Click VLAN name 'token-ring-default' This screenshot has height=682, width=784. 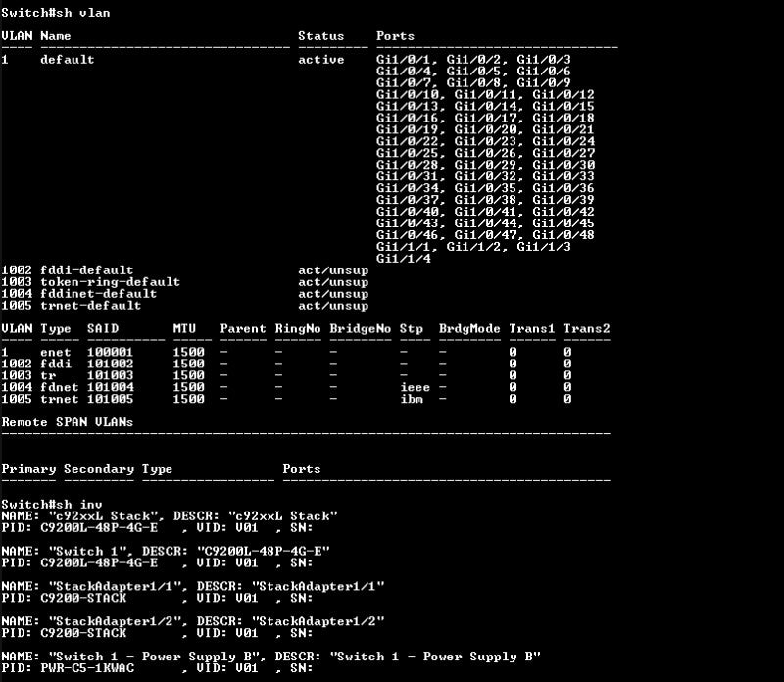click(x=110, y=282)
